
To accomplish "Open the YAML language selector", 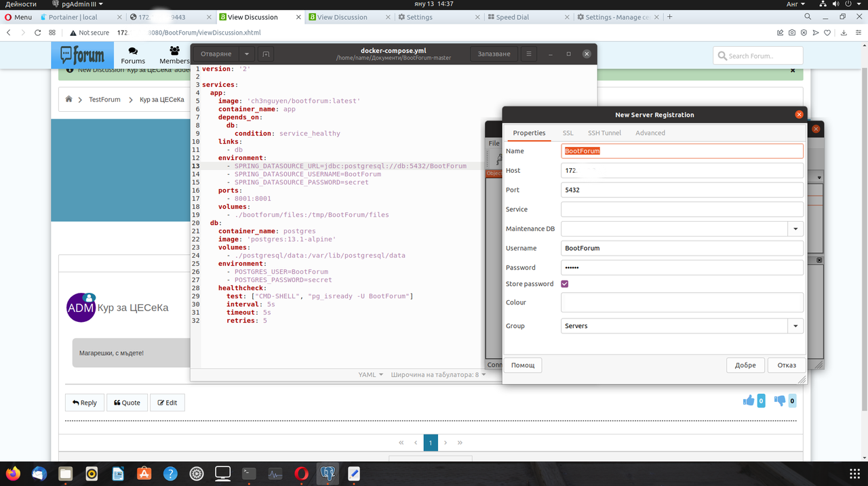I will click(x=371, y=374).
